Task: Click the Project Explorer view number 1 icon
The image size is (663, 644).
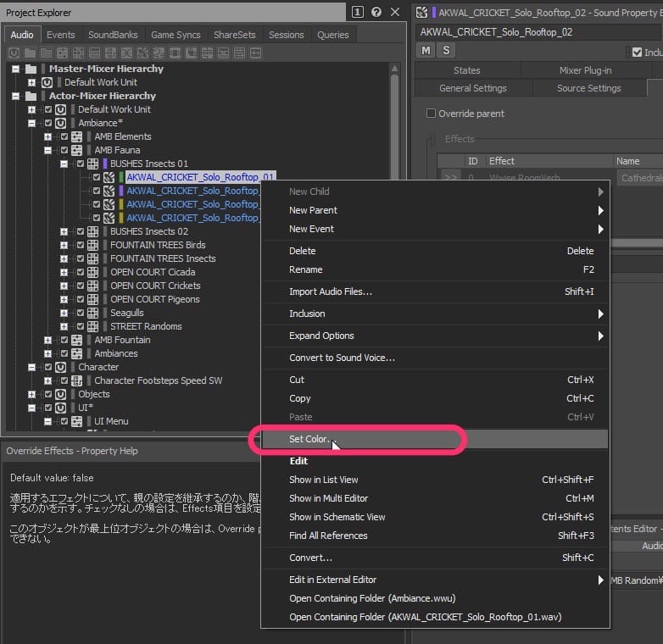Action: (x=357, y=12)
